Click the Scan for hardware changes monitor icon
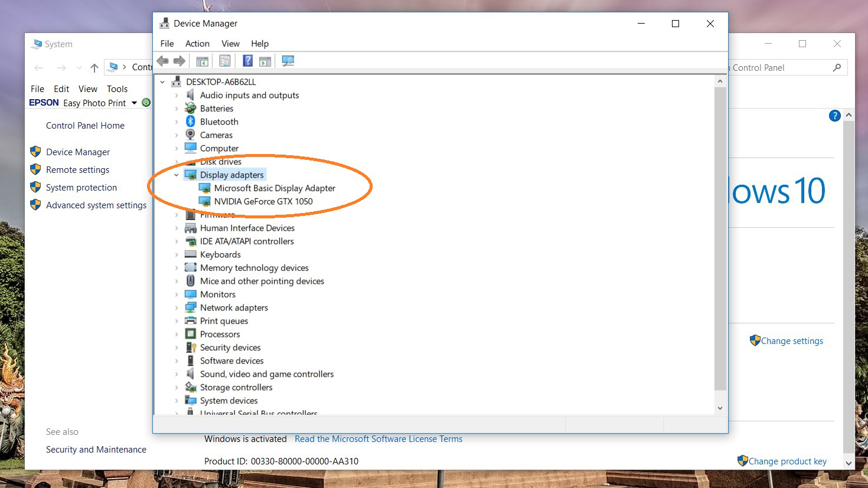Viewport: 868px width, 488px height. click(x=288, y=61)
